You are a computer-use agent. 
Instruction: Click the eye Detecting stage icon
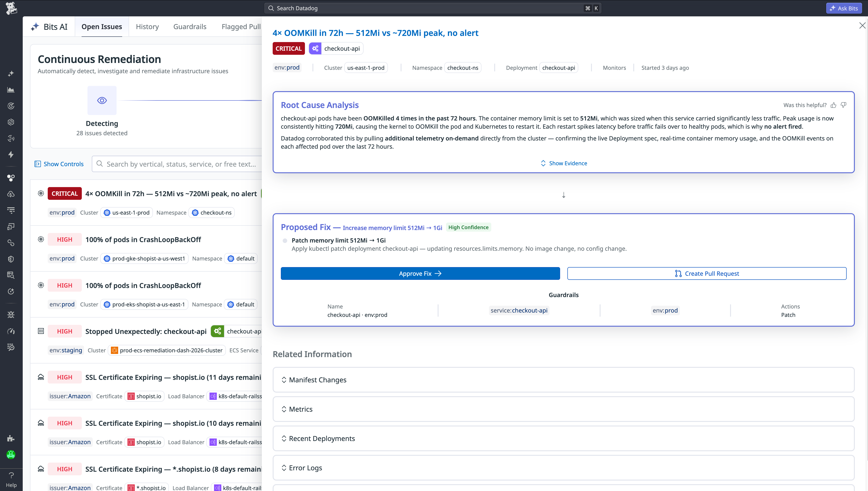click(102, 100)
